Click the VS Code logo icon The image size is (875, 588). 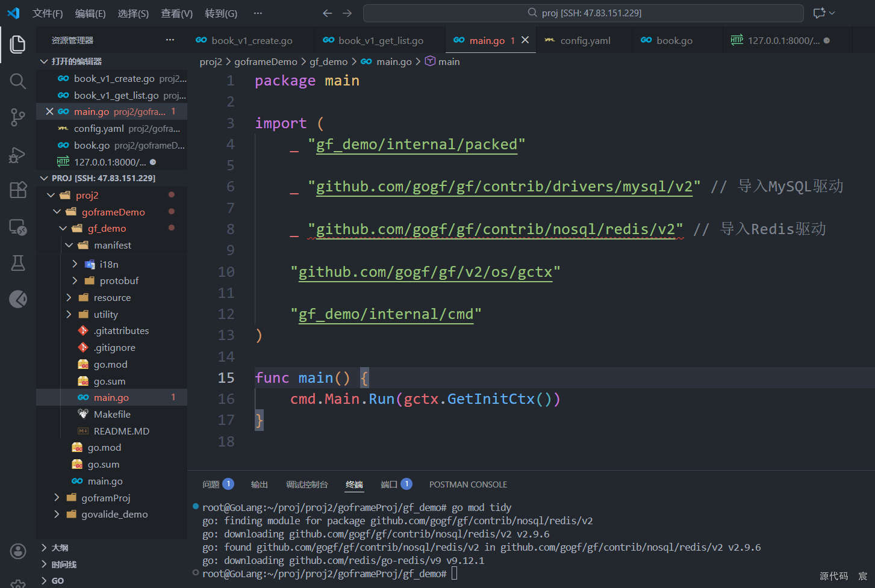click(13, 13)
